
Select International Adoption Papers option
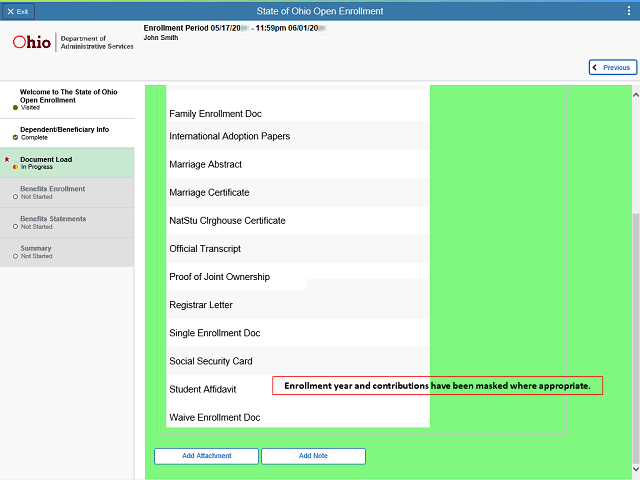click(229, 136)
